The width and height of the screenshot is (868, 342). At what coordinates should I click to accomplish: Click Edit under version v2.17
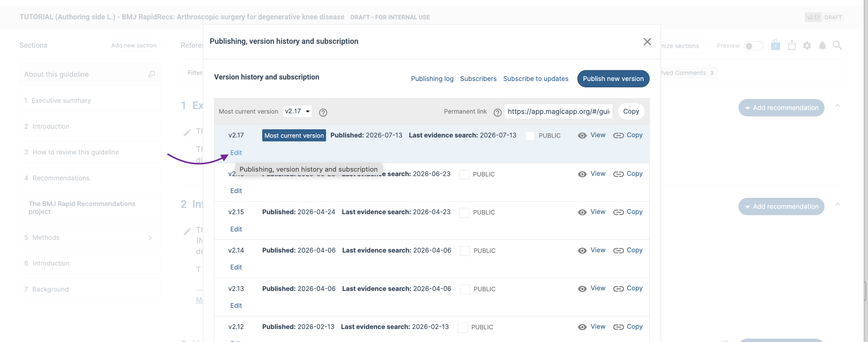tap(236, 153)
